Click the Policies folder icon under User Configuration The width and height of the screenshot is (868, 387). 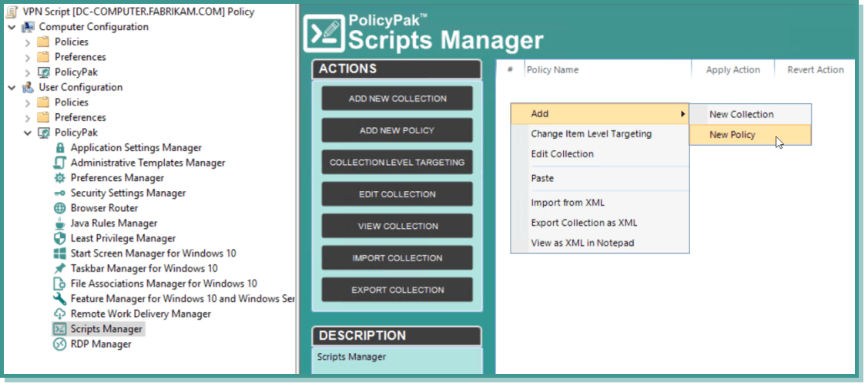point(43,103)
